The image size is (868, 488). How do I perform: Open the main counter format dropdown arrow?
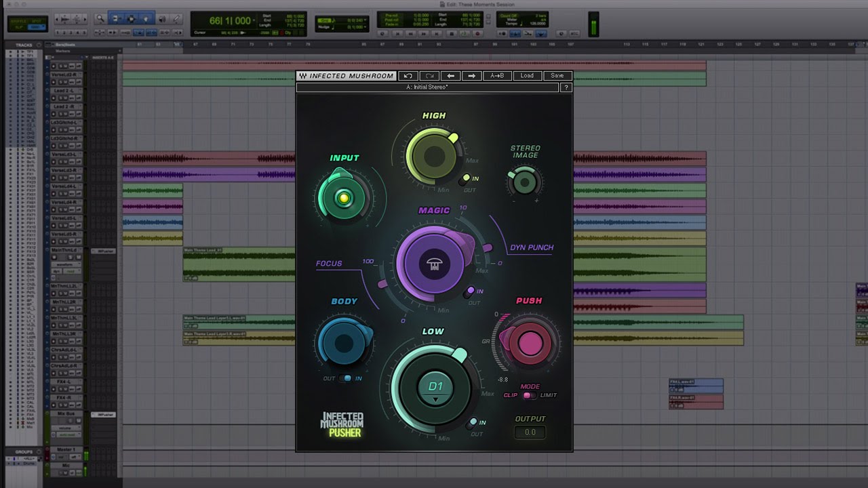click(254, 21)
